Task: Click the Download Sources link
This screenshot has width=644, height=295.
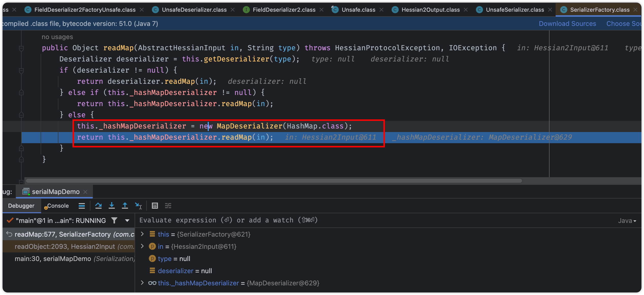Action: point(567,24)
